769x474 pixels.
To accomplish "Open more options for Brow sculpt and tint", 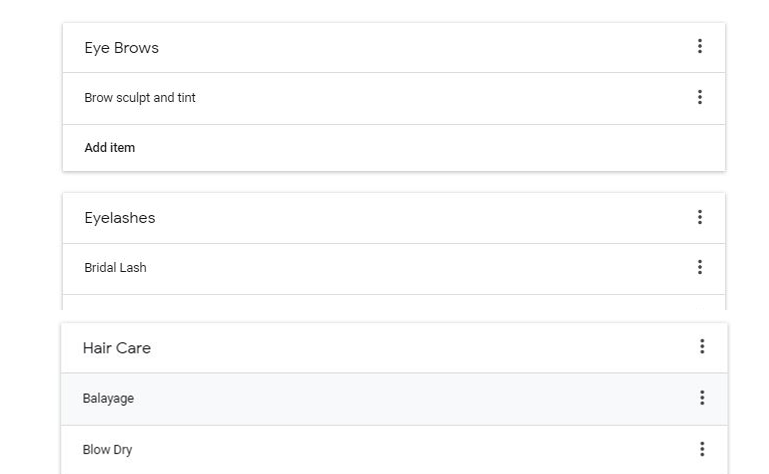I will tap(700, 97).
